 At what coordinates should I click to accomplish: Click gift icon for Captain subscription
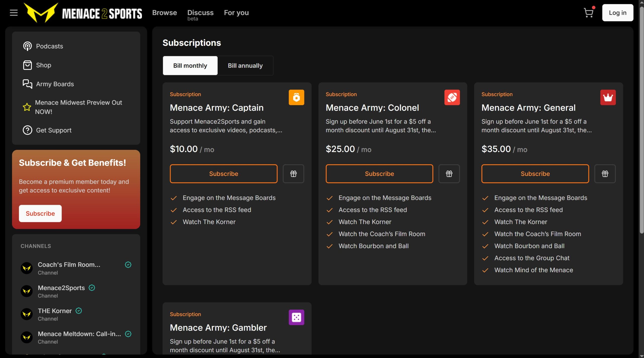293,174
